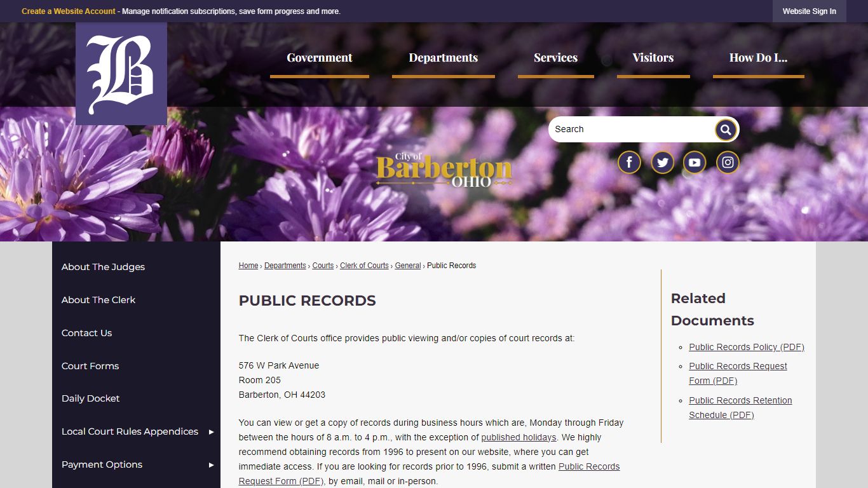The image size is (868, 488).
Task: Click the address line 576 W Park Avenue
Action: [x=279, y=365]
